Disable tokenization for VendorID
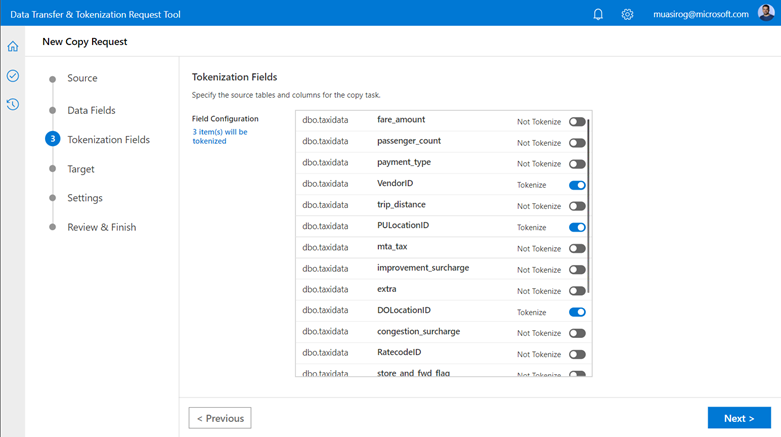This screenshot has width=781, height=437. pos(577,185)
